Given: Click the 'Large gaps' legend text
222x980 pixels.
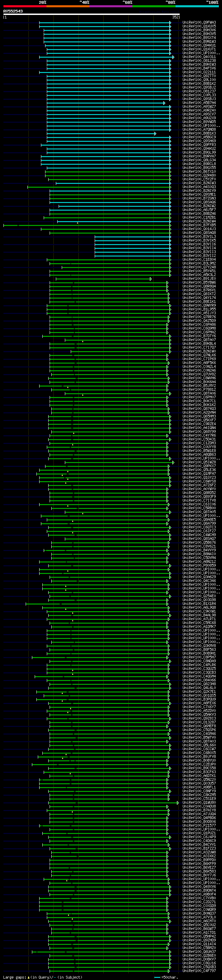Looking at the screenshot, I should tap(15, 977).
